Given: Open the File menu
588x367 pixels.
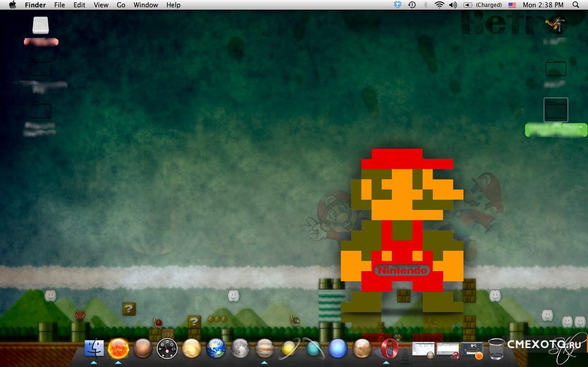Looking at the screenshot, I should [x=59, y=5].
